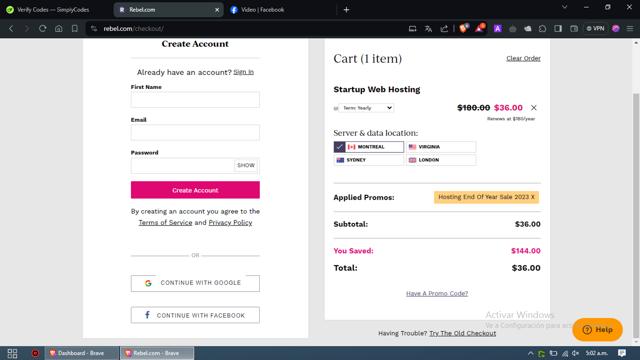The height and width of the screenshot is (360, 640).
Task: Open the volume speaker tray icon
Action: pyautogui.click(x=576, y=353)
